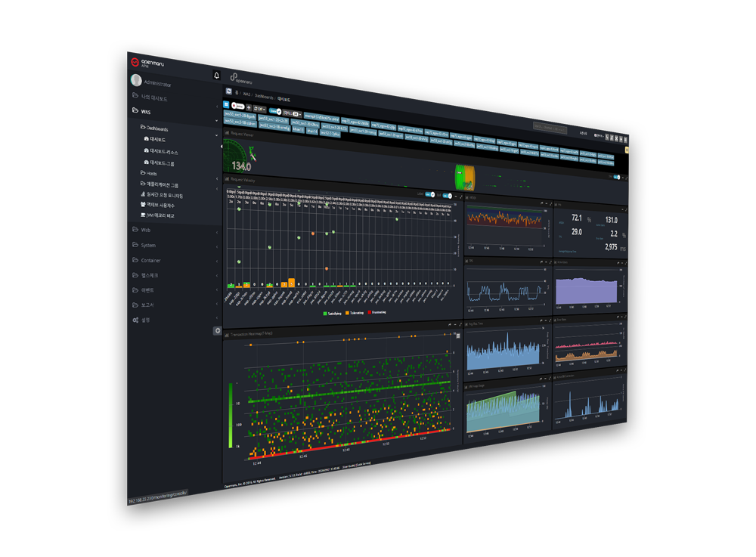Click the refresh icon beside the breadcrumb

229,91
